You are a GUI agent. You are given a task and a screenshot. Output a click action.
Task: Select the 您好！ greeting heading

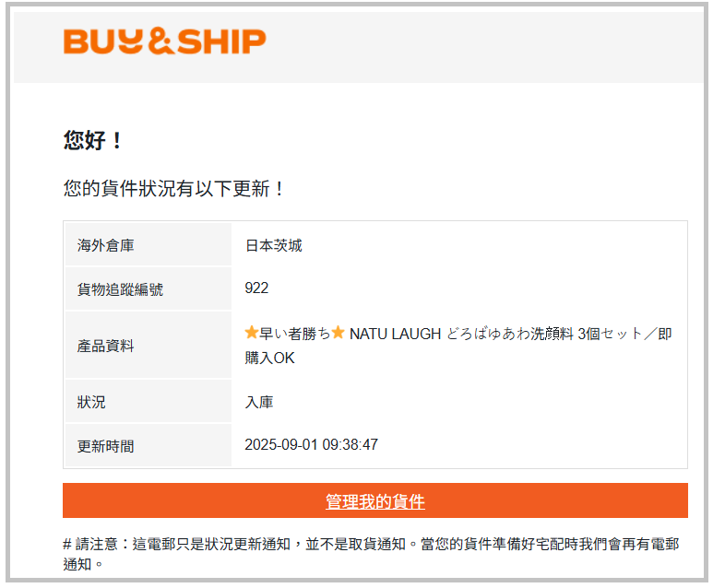pyautogui.click(x=93, y=141)
